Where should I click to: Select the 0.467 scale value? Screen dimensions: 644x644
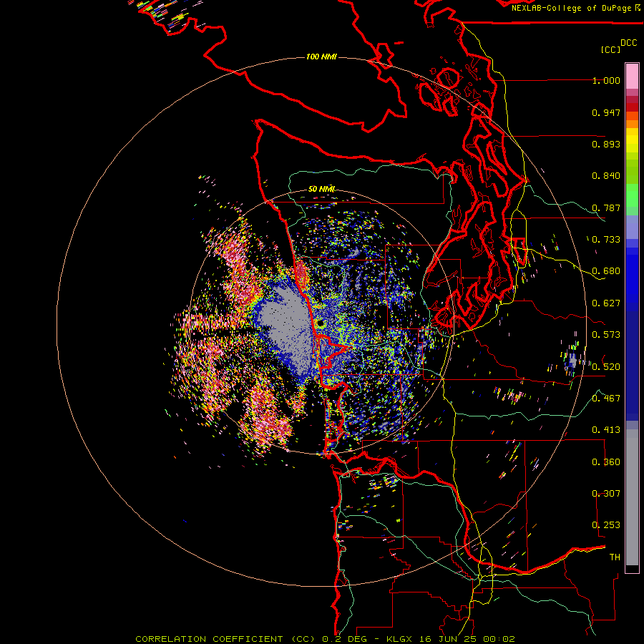click(x=606, y=399)
